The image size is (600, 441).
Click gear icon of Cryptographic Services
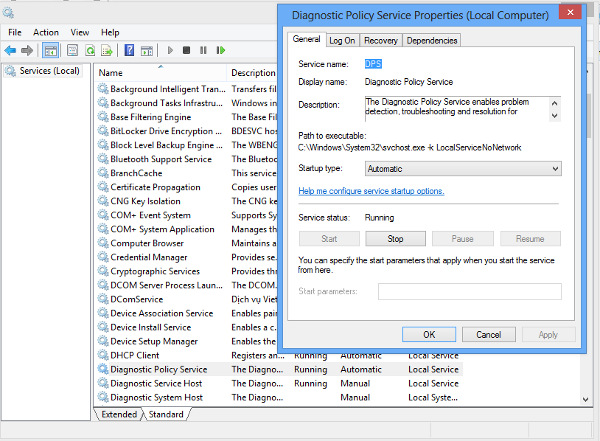pyautogui.click(x=103, y=271)
